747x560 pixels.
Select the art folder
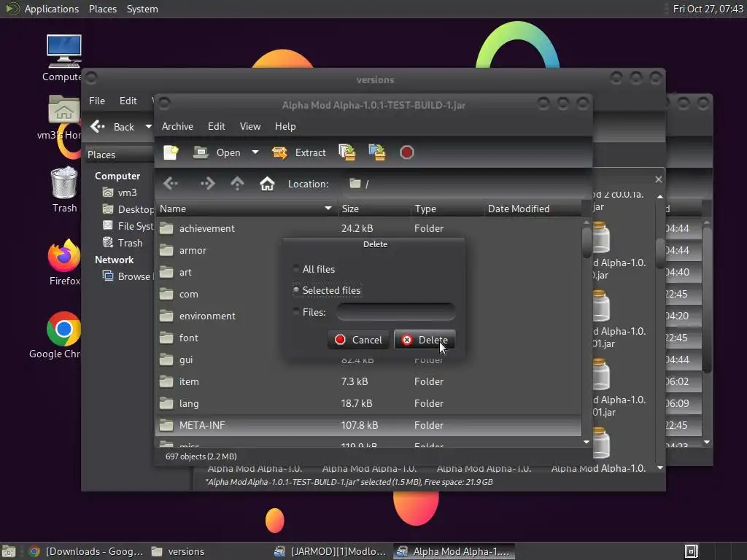(x=185, y=272)
